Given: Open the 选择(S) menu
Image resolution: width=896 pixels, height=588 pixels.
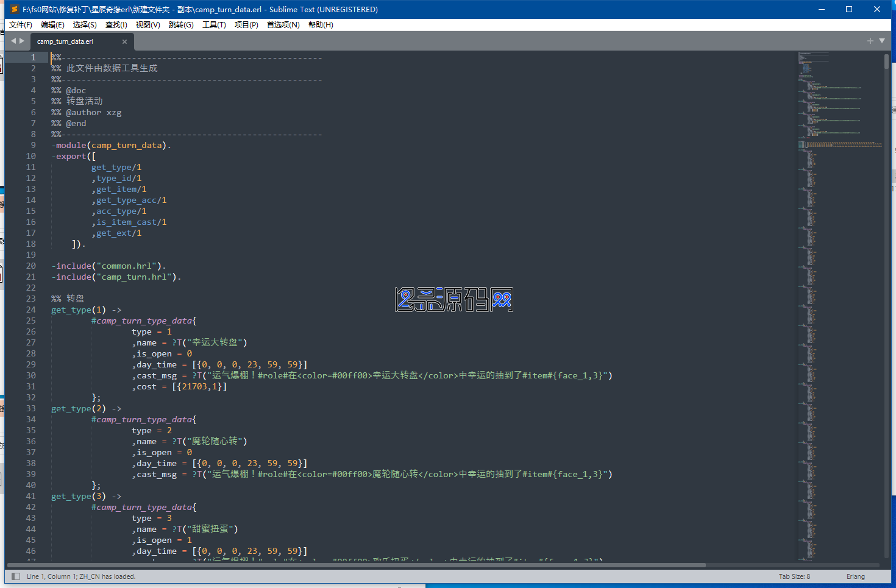Looking at the screenshot, I should coord(85,25).
